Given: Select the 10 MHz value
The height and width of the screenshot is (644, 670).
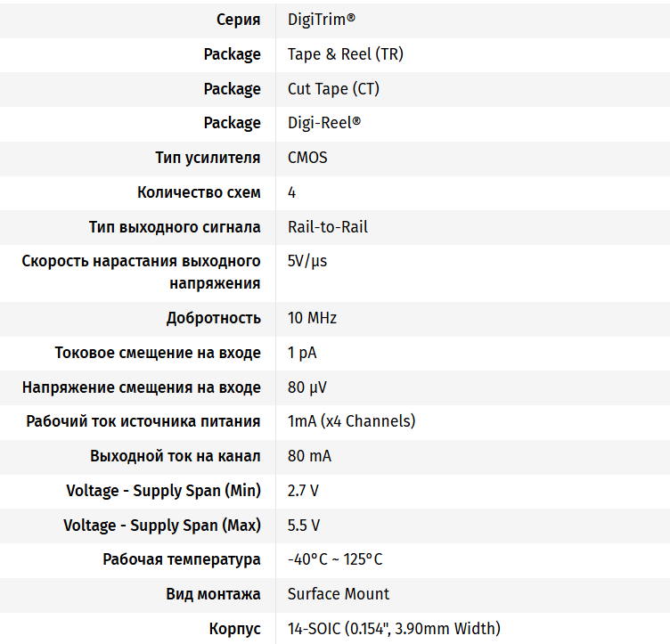Looking at the screenshot, I should pos(312,318).
